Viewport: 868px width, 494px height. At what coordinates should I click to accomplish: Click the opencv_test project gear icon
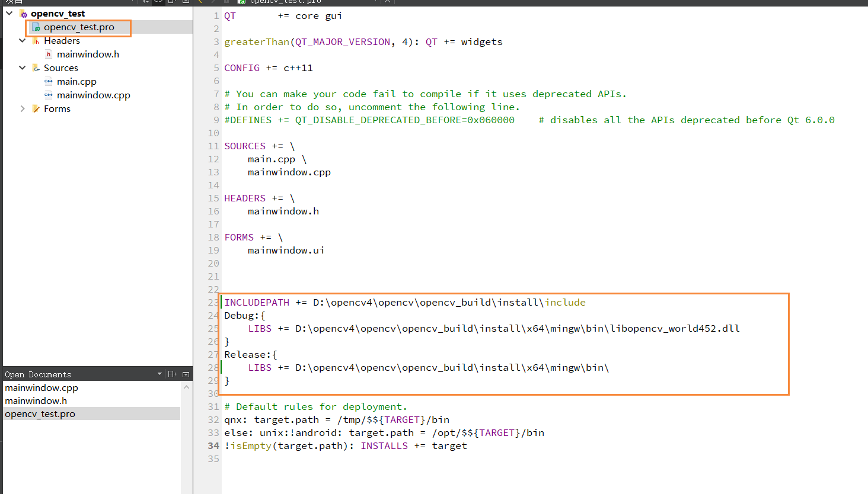pyautogui.click(x=24, y=14)
